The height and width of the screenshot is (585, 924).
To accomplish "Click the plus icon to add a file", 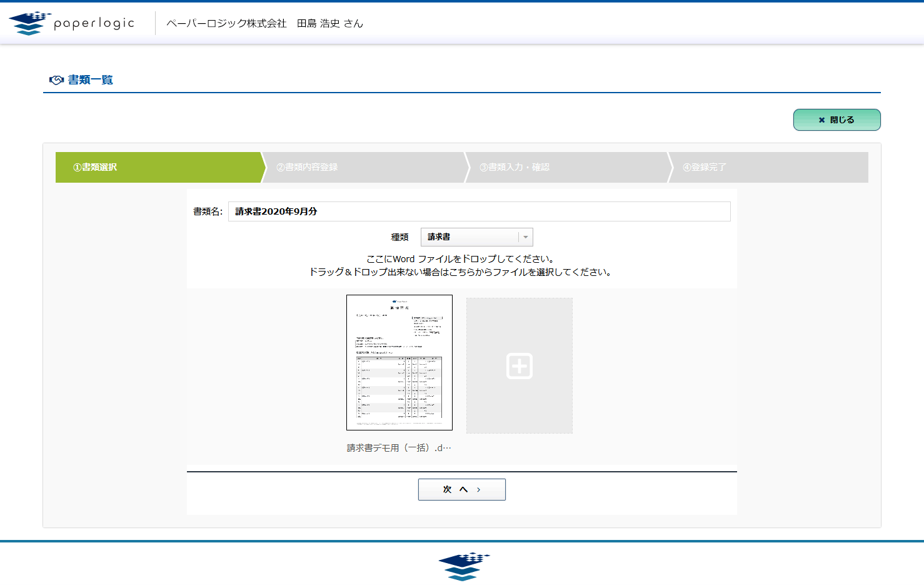I will pyautogui.click(x=519, y=366).
